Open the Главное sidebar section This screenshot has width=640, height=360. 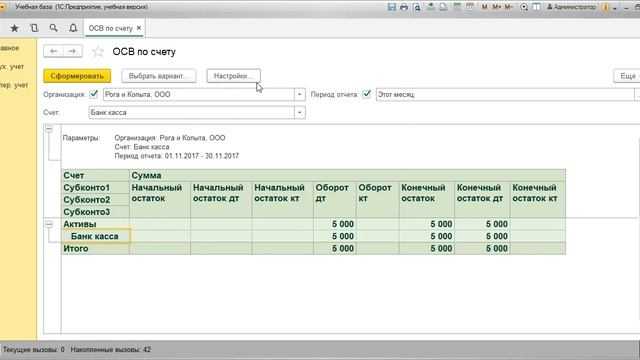click(9, 48)
